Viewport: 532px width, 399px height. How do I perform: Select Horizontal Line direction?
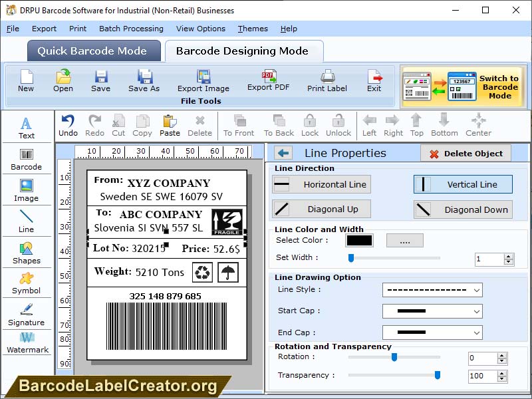[x=321, y=184]
